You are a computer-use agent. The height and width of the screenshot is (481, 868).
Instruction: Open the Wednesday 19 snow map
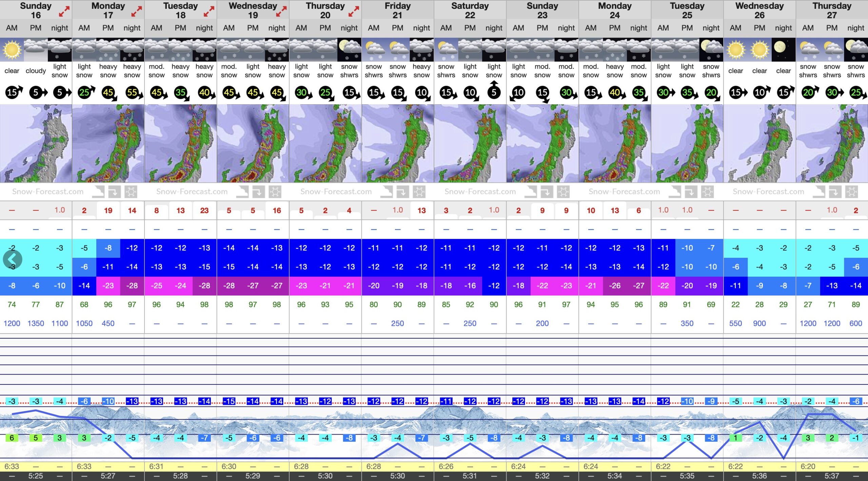coord(253,144)
